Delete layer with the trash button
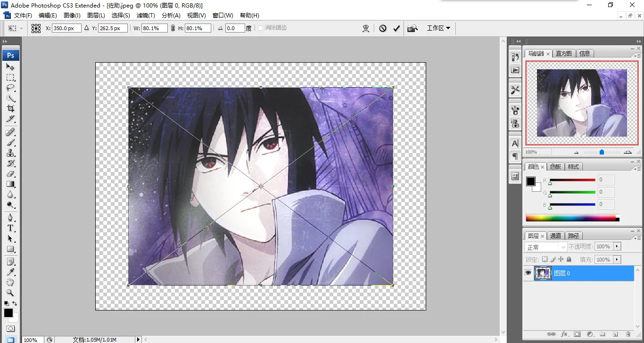The height and width of the screenshot is (343, 644). [x=628, y=334]
